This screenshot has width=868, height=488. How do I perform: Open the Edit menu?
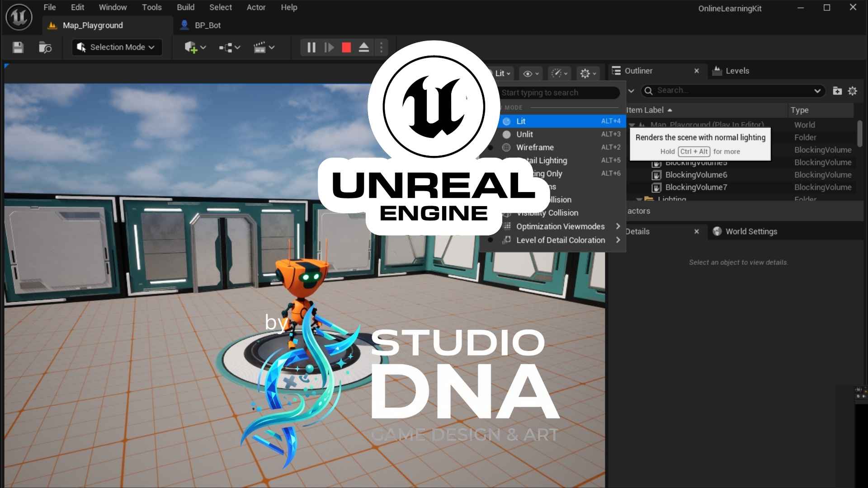coord(77,7)
